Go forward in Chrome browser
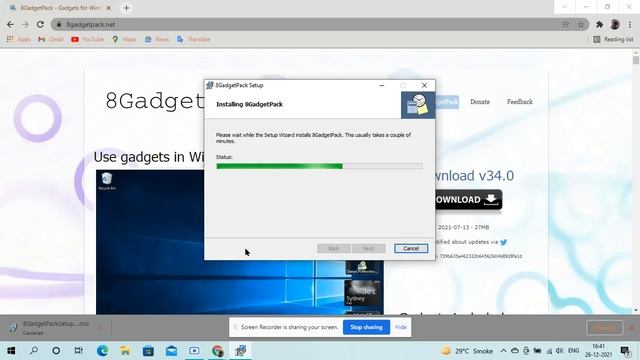The image size is (640, 360). pos(25,24)
